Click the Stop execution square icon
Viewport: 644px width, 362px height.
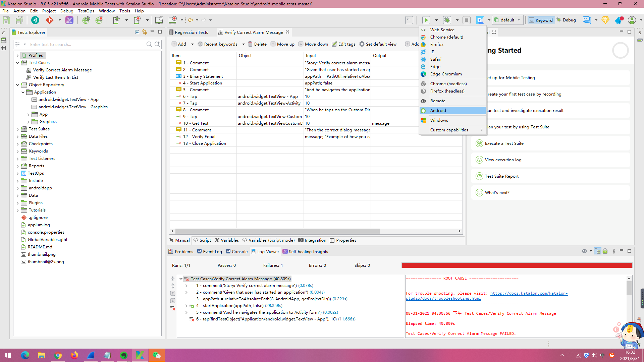click(x=466, y=20)
